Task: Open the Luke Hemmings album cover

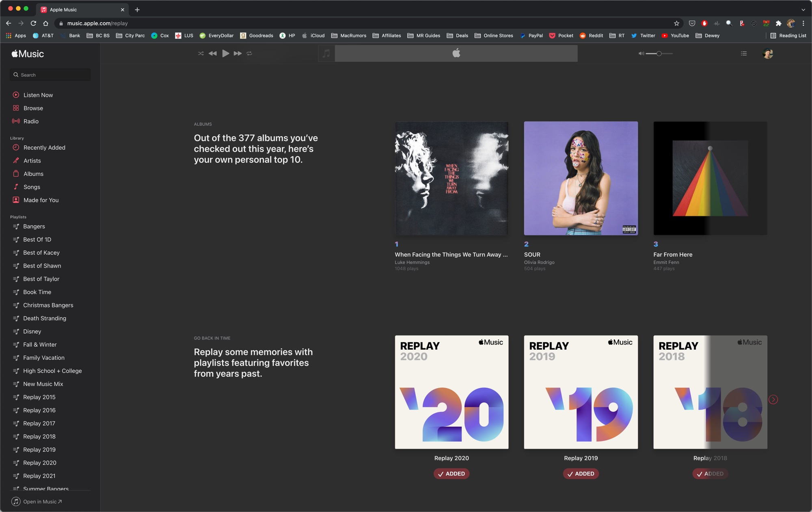Action: tap(451, 178)
